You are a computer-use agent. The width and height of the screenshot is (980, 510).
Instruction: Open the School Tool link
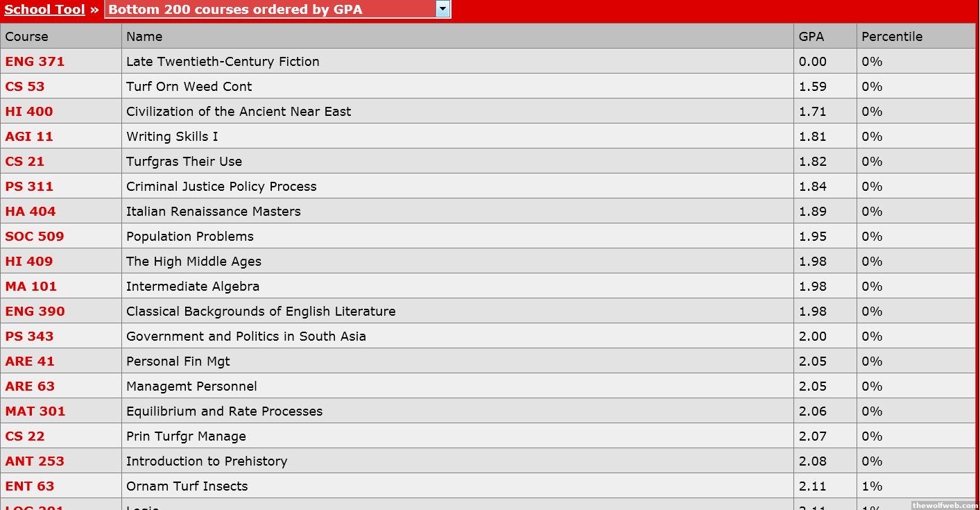[44, 10]
